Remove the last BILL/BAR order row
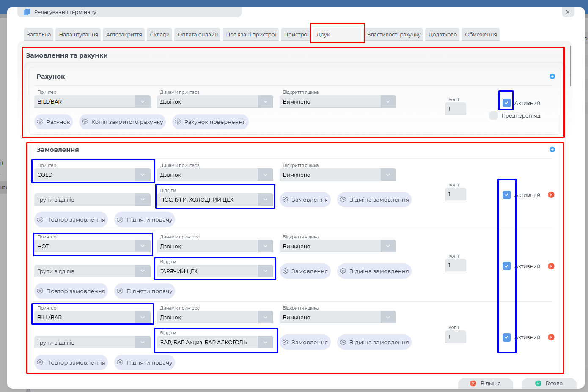 click(x=551, y=337)
